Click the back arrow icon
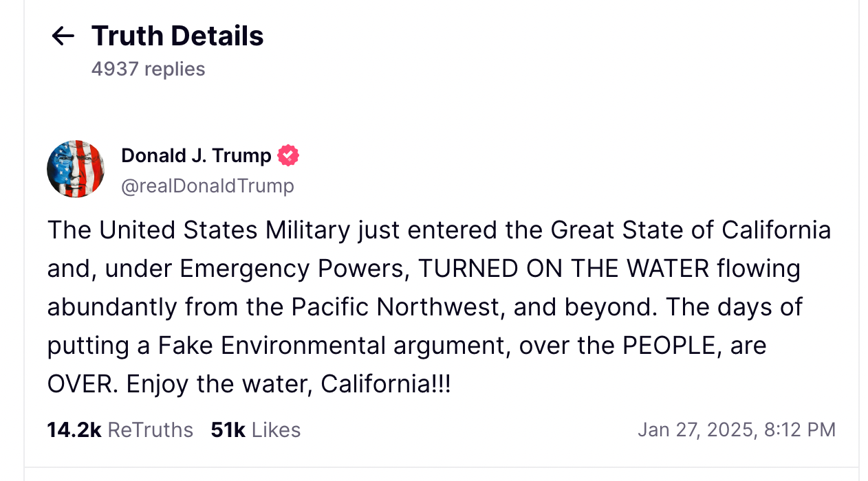This screenshot has height=481, width=868. coord(63,36)
